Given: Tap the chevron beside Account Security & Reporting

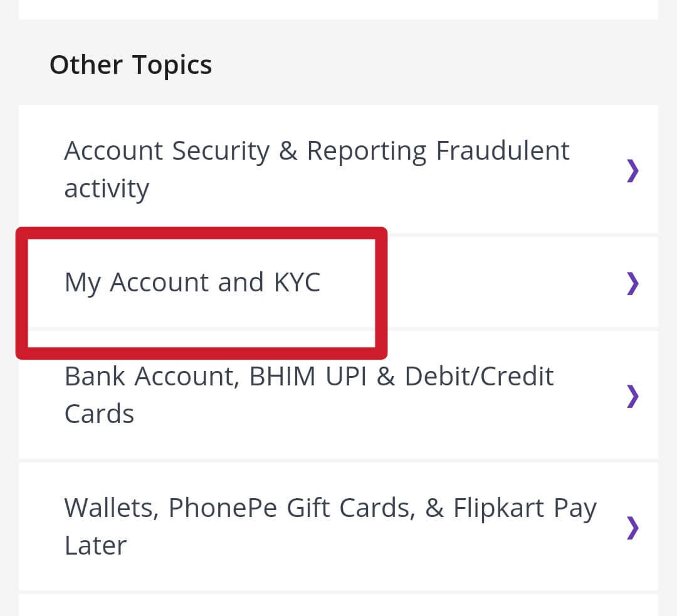Looking at the screenshot, I should (x=632, y=170).
